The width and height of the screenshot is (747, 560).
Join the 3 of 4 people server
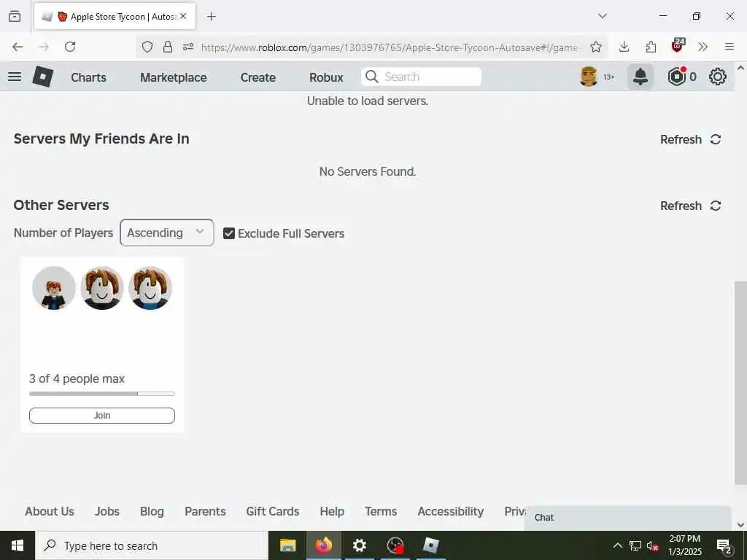click(102, 415)
